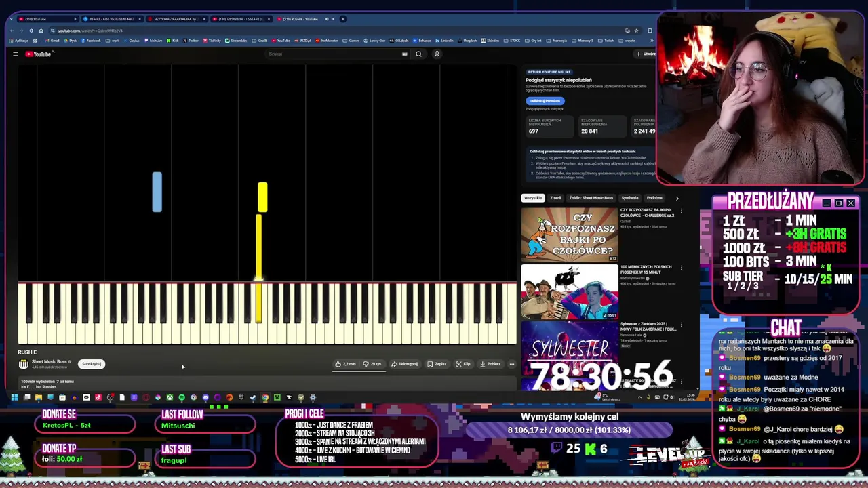Open Sheet Music Boss channel avatar
The width and height of the screenshot is (868, 488).
tap(24, 364)
